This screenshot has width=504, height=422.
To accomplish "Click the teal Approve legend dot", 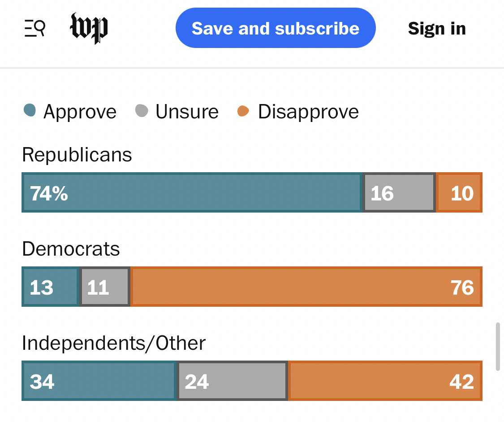I will (30, 110).
